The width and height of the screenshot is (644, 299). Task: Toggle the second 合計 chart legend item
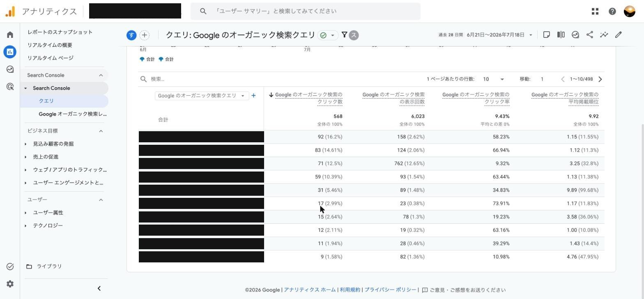166,59
